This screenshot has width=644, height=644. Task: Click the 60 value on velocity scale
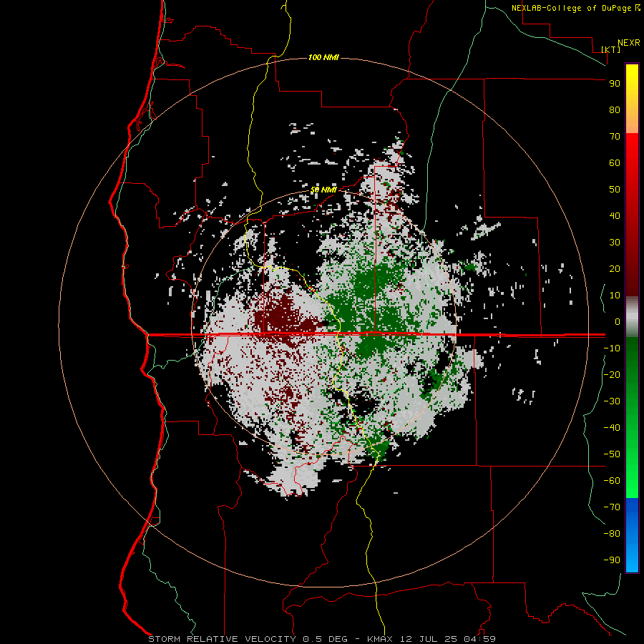[615, 163]
